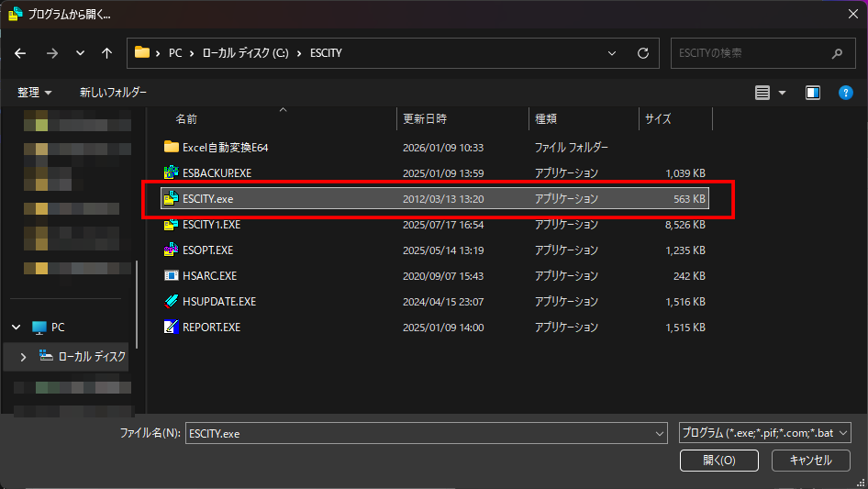Viewport: 868px width, 489px height.
Task: Go forward with the right arrow button
Action: tap(52, 53)
